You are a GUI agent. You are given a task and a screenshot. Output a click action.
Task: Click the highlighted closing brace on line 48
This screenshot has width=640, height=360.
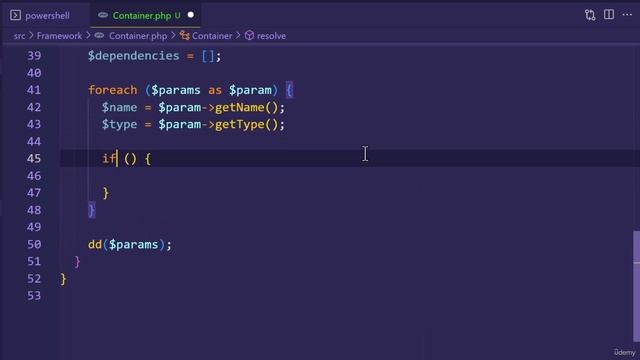[92, 210]
